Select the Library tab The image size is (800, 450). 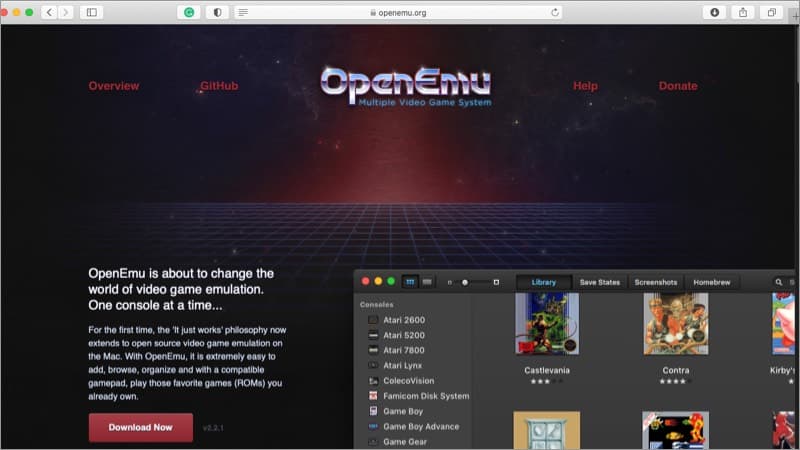click(544, 282)
